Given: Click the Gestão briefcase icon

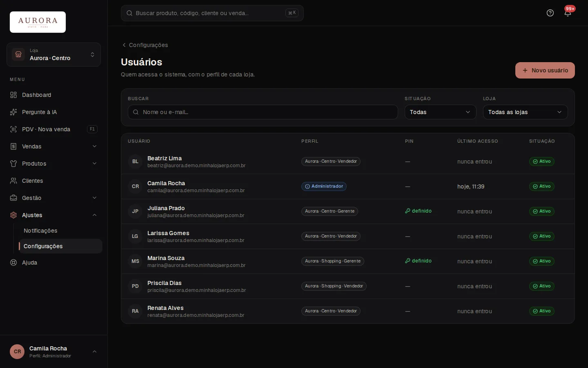Looking at the screenshot, I should 13,198.
